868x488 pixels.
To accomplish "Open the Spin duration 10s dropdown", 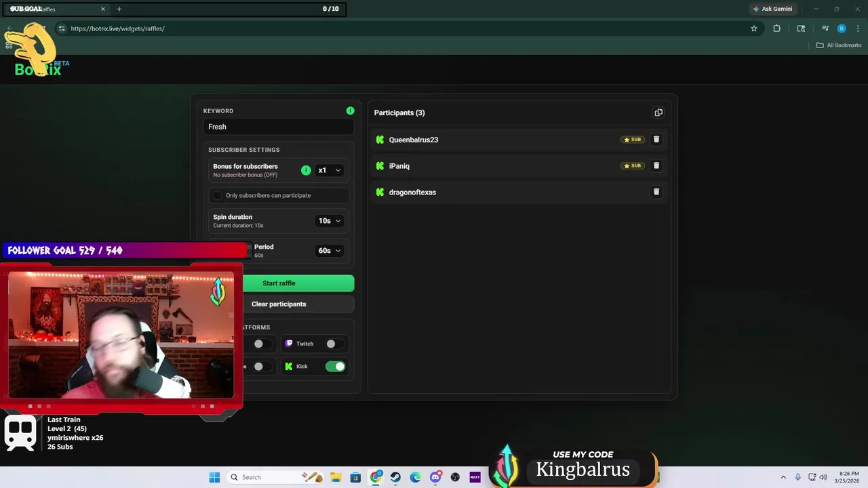I will coord(330,221).
